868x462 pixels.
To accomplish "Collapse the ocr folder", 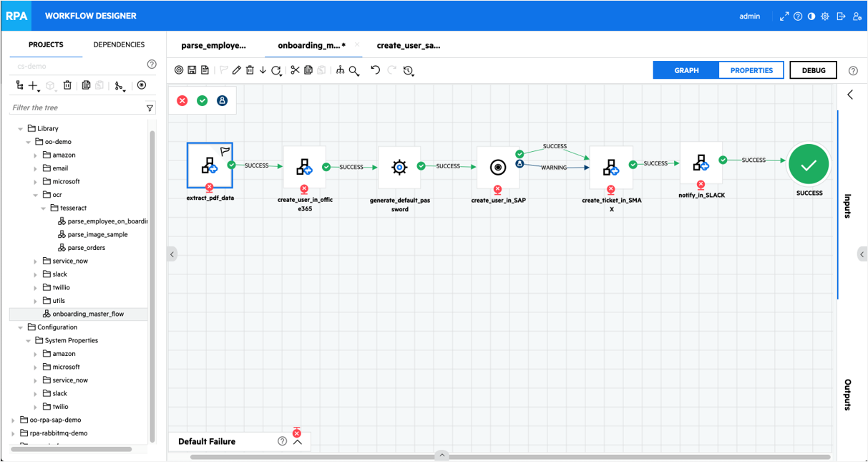I will click(36, 195).
